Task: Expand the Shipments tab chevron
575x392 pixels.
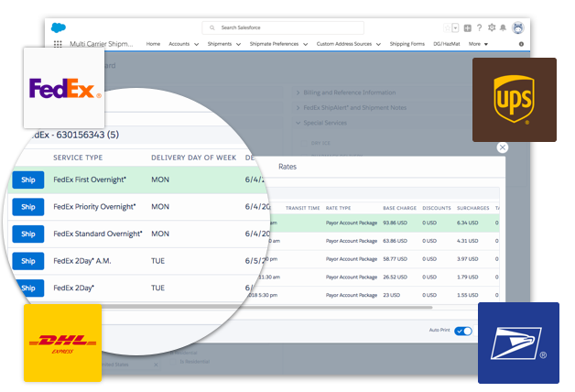Action: (x=238, y=44)
